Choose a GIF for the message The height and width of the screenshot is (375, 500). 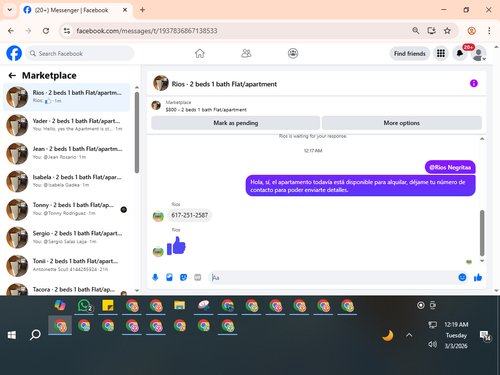pyautogui.click(x=198, y=277)
